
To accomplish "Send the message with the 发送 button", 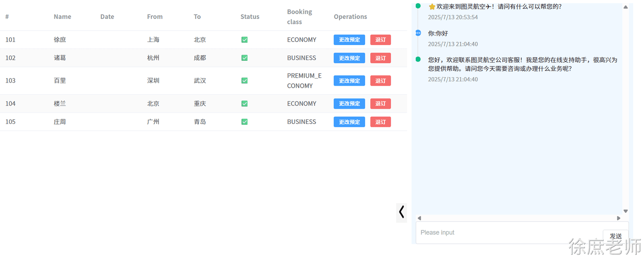I will tap(615, 236).
